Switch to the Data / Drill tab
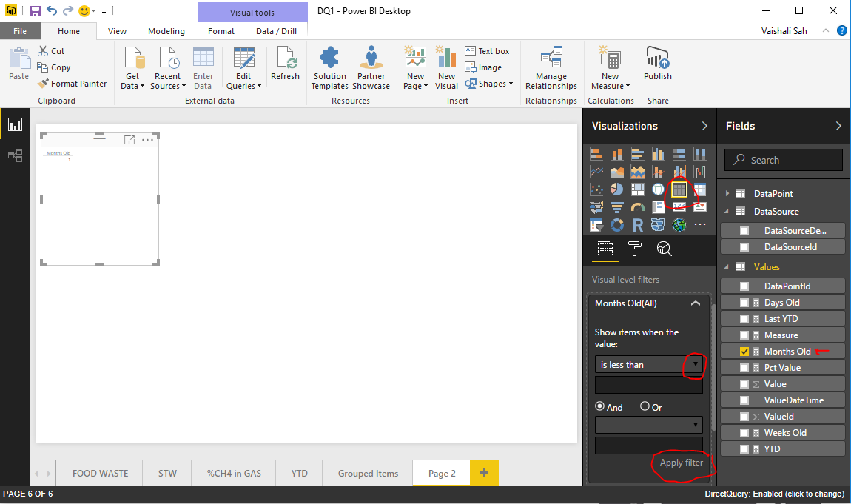The width and height of the screenshot is (851, 504). click(276, 31)
